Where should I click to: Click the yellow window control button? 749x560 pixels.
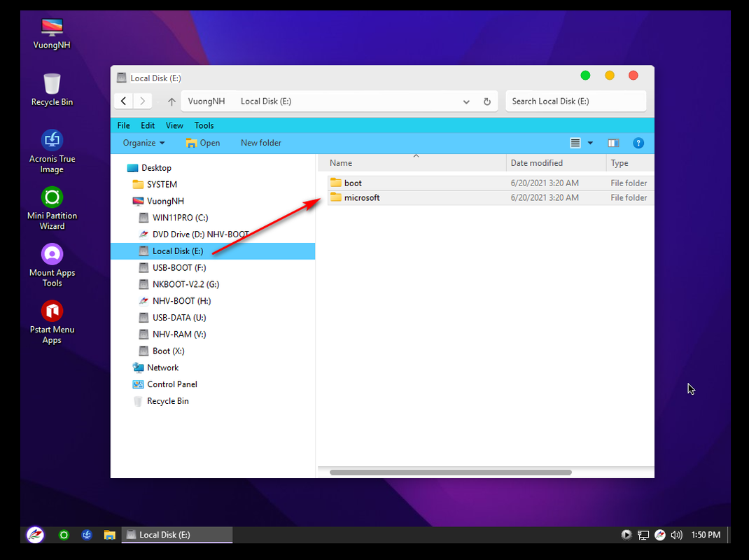pos(610,76)
